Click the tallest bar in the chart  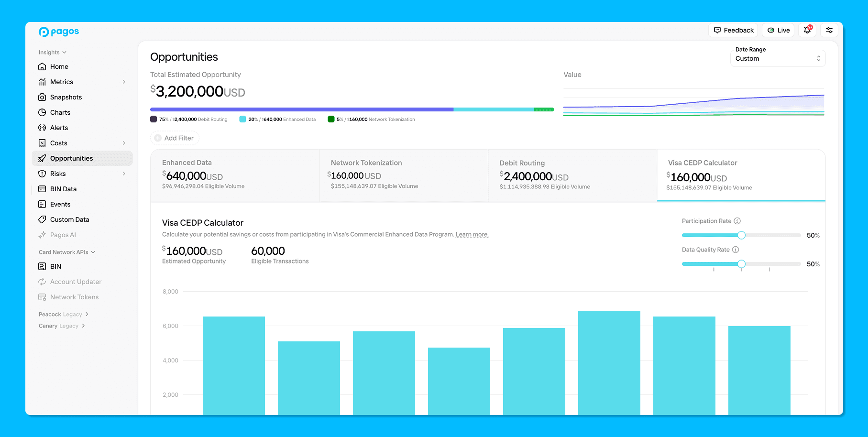(609, 363)
